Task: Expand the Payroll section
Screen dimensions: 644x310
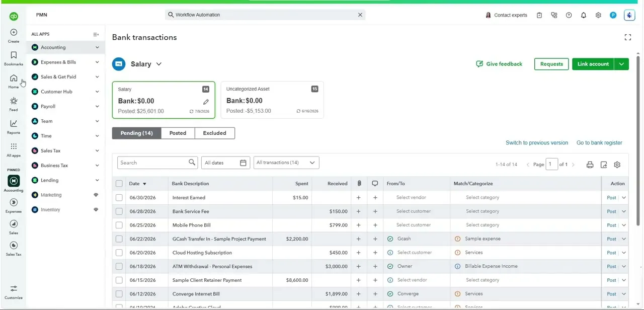Action: pyautogui.click(x=97, y=106)
